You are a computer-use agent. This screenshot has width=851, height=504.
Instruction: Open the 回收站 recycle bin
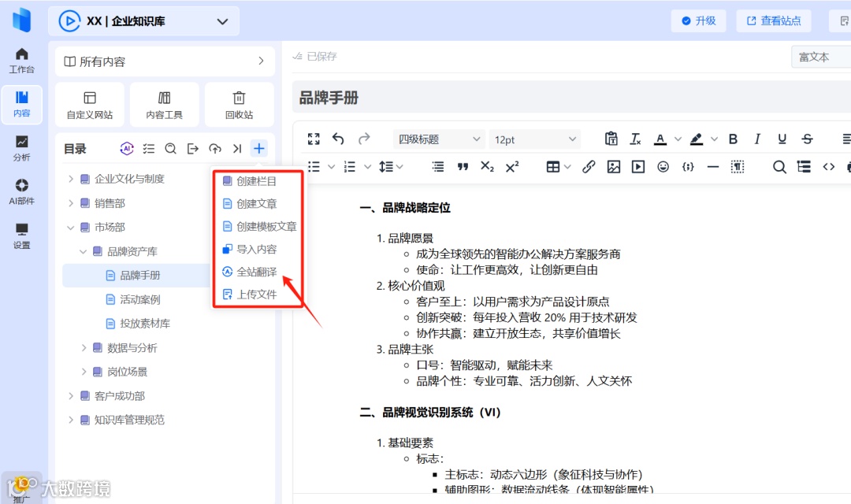tap(239, 104)
